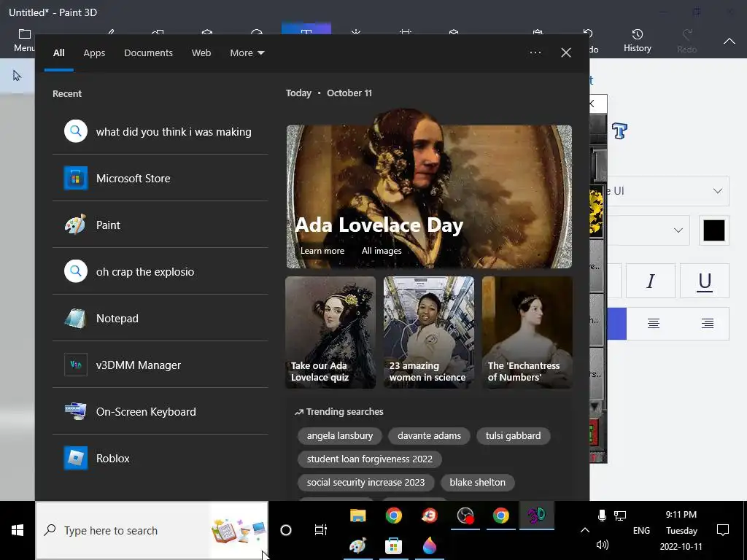
Task: Open the Paint 3D Menu folder icon
Action: (x=24, y=34)
